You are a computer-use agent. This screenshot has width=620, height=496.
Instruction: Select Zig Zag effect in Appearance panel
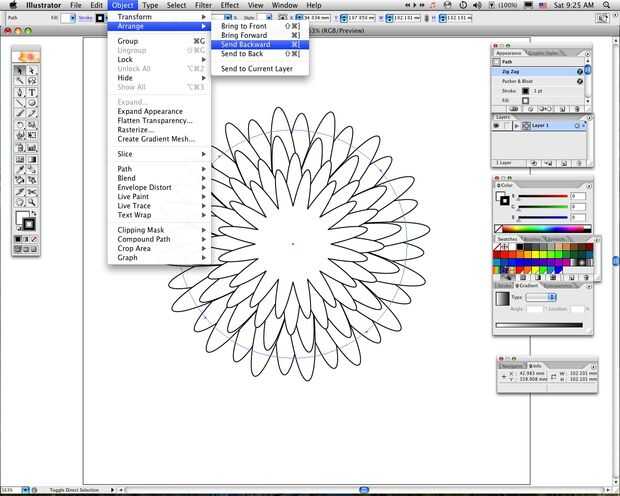538,72
